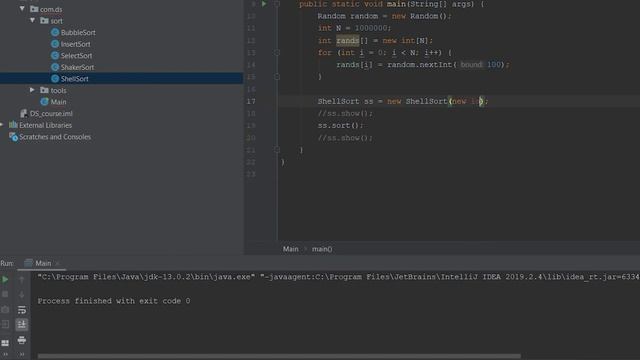Open Main class in project tree
The image size is (640, 360).
58,102
